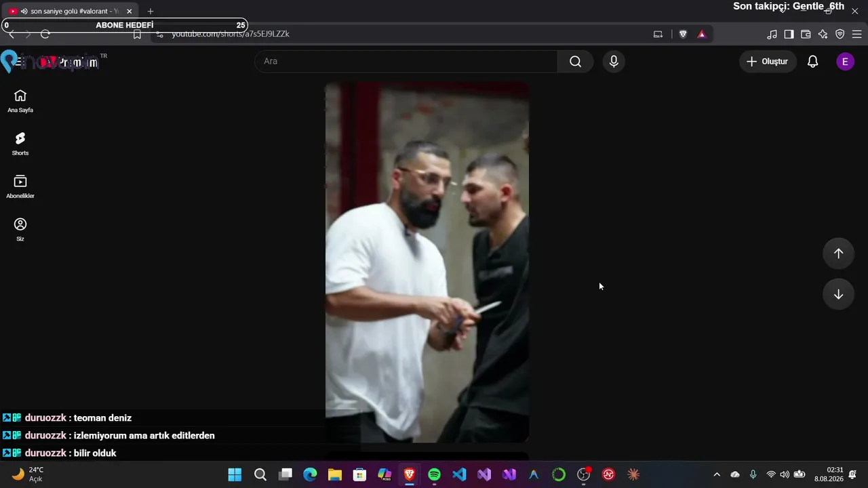Open 'Siz' in the sidebar
The image size is (868, 488).
tap(20, 230)
